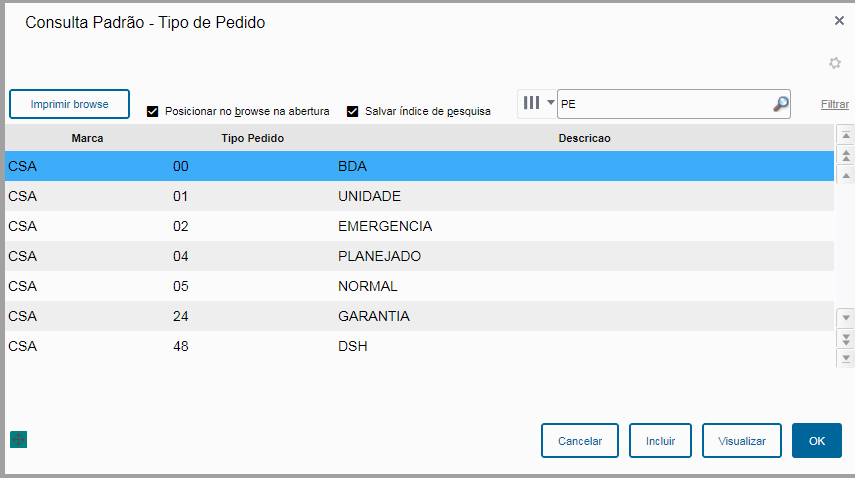Click the Marca column header

point(87,138)
